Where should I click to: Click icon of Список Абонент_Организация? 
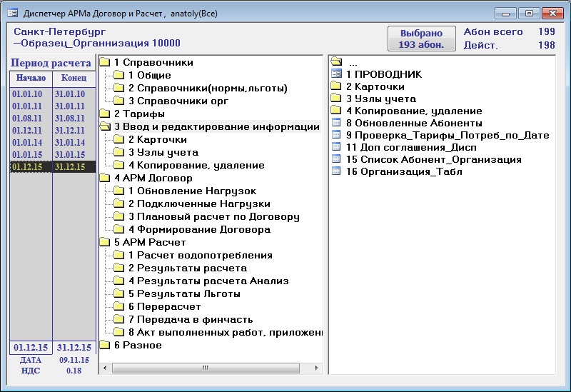tap(337, 159)
